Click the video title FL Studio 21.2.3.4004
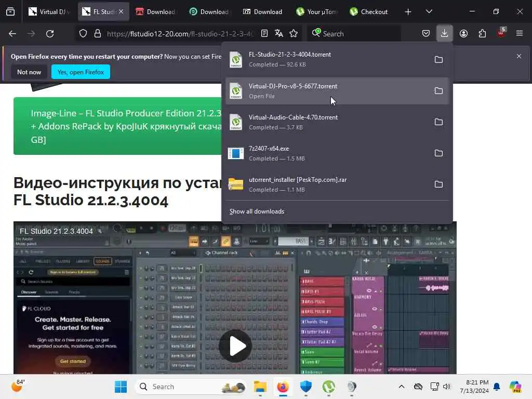The image size is (532, 399). [x=56, y=231]
